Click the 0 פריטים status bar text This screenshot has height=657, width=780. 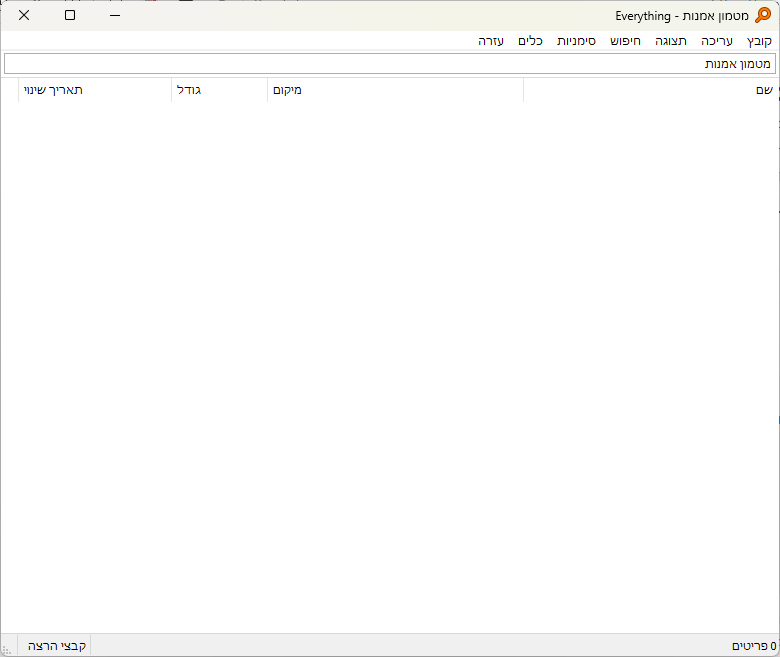[x=754, y=646]
